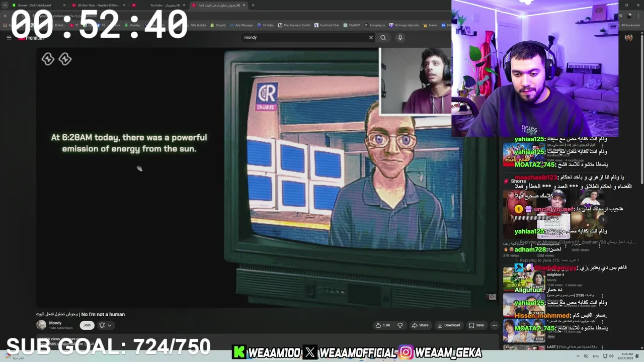Go back with browser back arrow
Screen dimensions: 644x362
[5, 16]
